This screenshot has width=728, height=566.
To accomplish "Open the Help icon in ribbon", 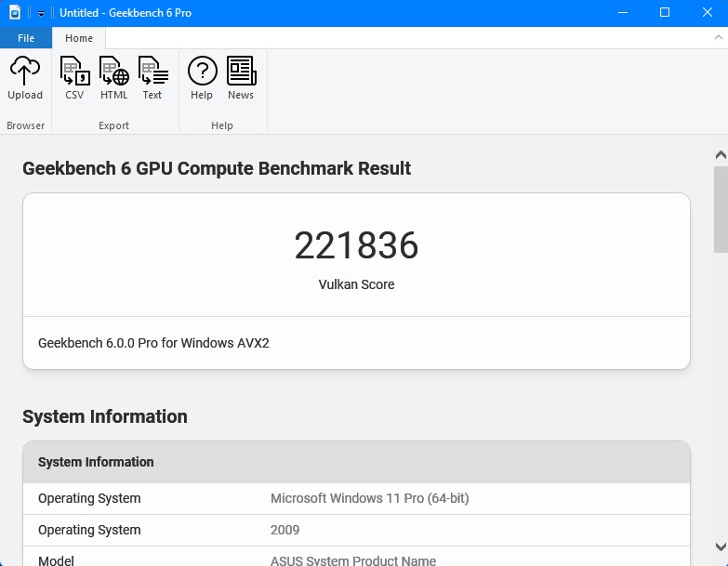I will (202, 78).
